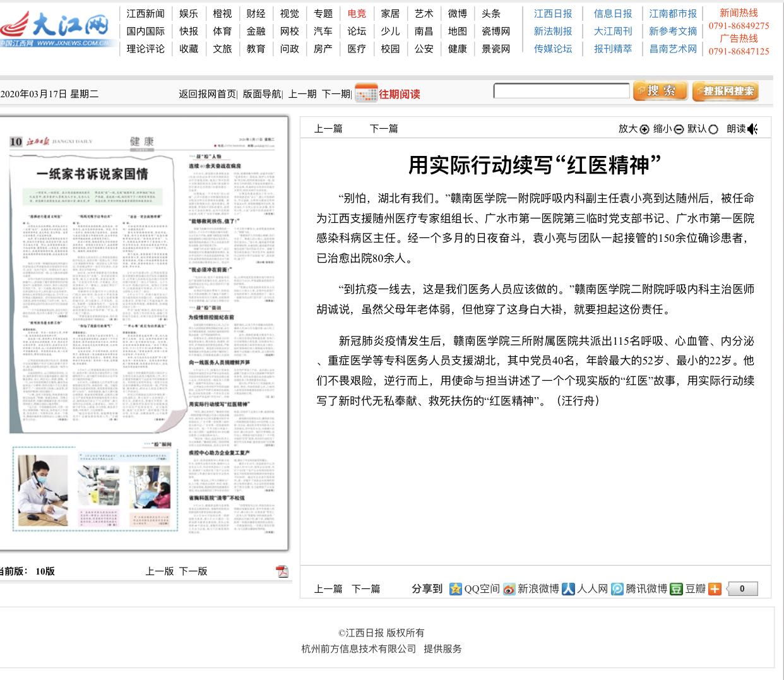Viewport: 784px width, 680px height.
Task: Go to previous issue 上一期
Action: (302, 94)
